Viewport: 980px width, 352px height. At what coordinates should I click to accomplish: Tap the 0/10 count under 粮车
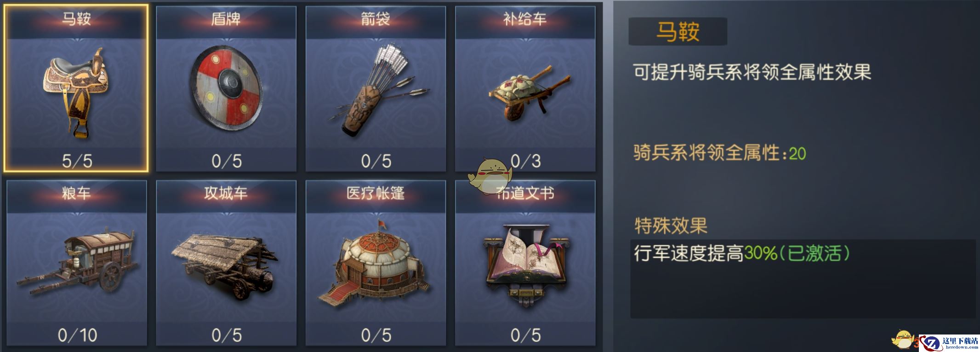77,335
